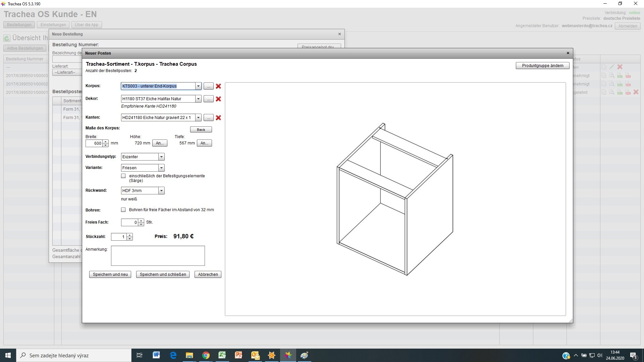The height and width of the screenshot is (362, 644).
Task: Click Speichern und schließen
Action: 163,275
